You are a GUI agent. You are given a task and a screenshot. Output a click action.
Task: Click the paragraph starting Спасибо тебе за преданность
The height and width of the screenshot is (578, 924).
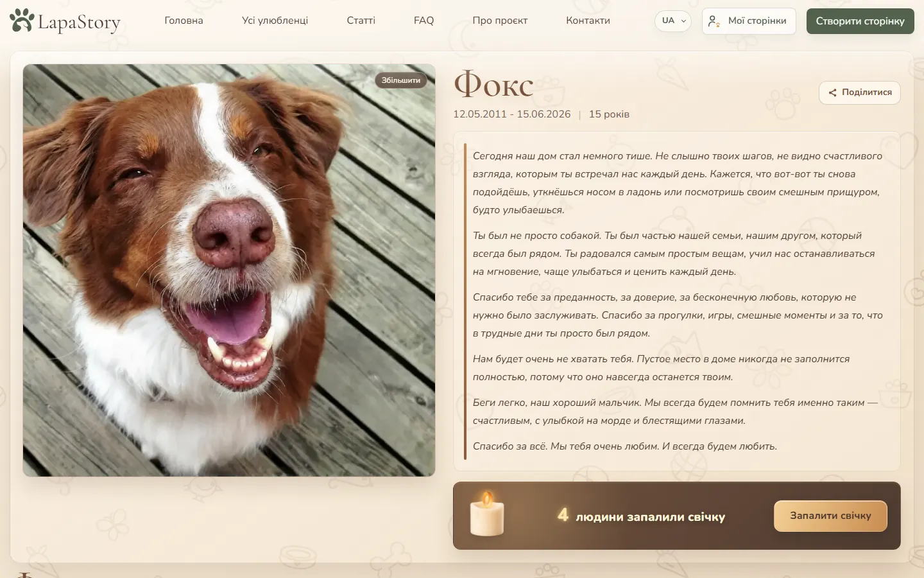[678, 315]
